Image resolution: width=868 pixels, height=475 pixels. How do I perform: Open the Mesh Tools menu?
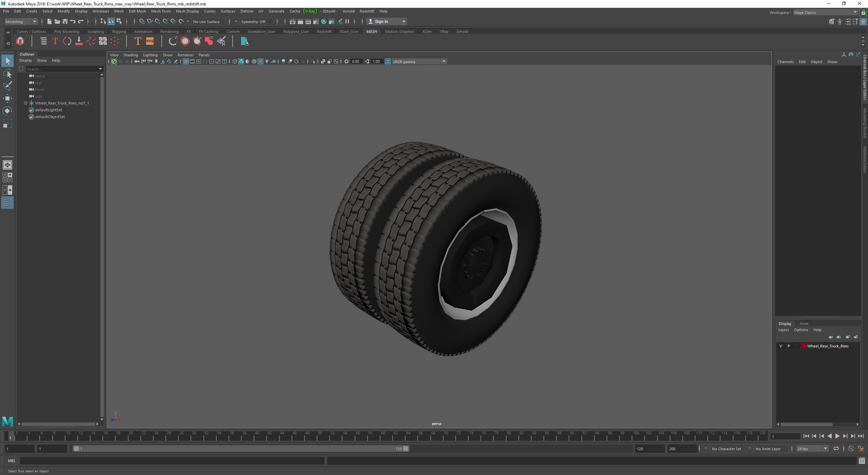(161, 11)
